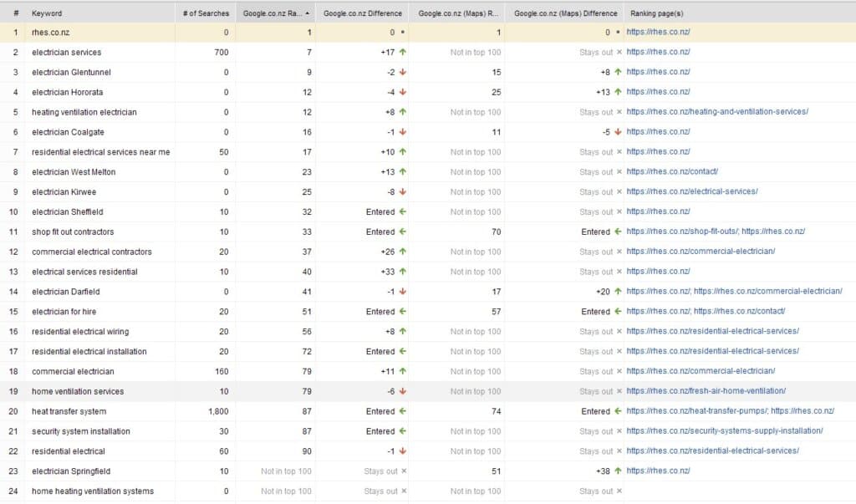
Task: Click row number 19
Action: pyautogui.click(x=13, y=391)
